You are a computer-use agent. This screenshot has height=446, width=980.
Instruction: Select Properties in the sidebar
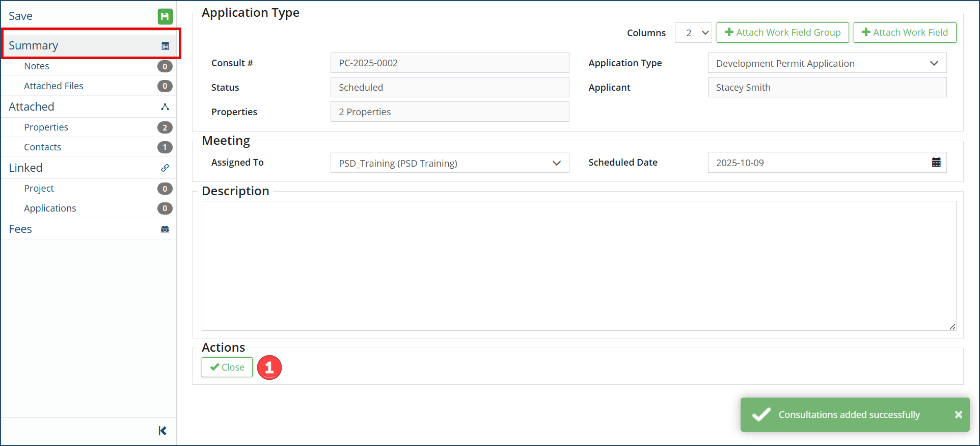(x=46, y=127)
